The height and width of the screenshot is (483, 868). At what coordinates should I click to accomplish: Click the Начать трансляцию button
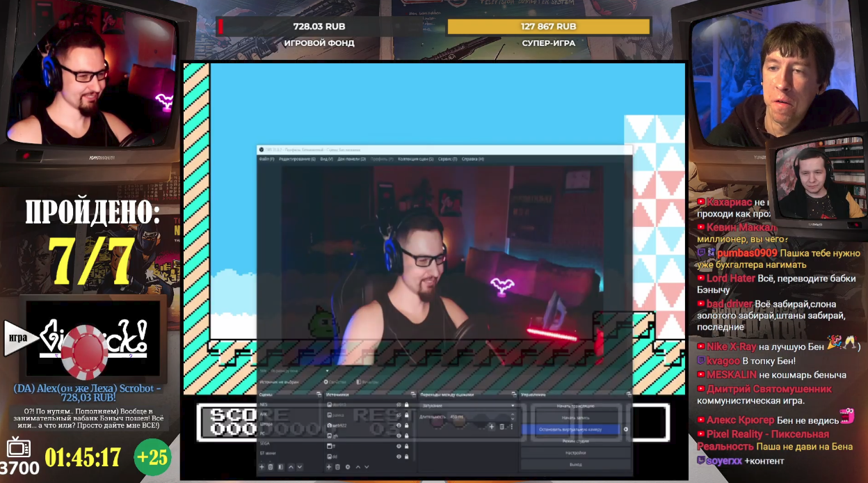click(x=575, y=406)
